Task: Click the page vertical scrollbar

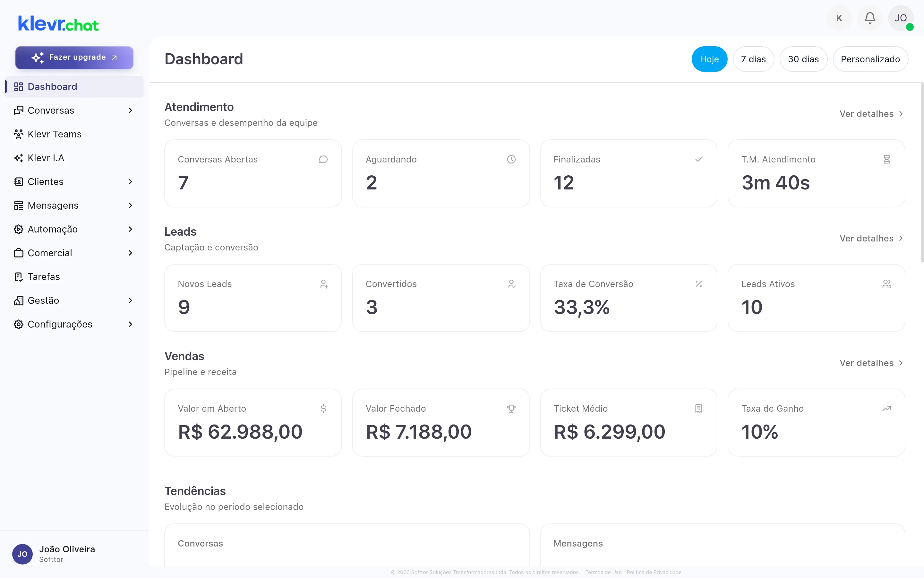Action: click(x=922, y=173)
